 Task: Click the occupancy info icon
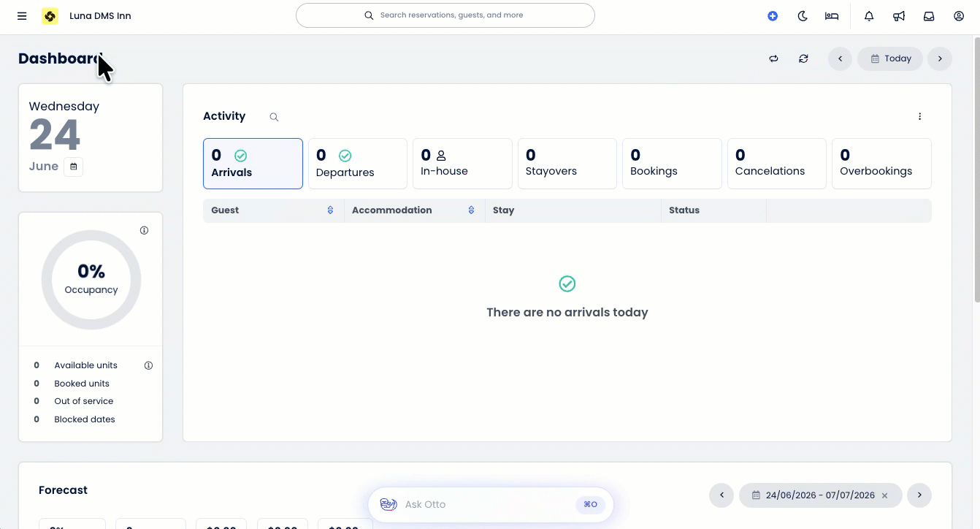coord(144,230)
